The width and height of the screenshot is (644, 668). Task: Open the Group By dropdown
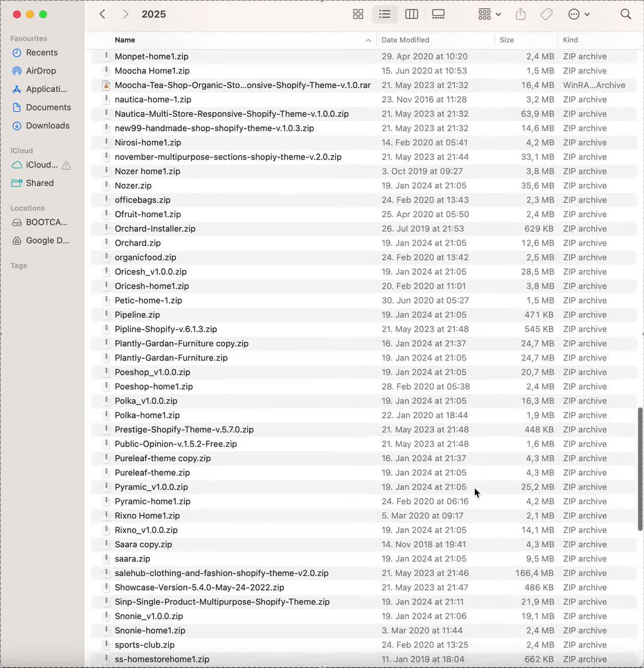(x=490, y=14)
